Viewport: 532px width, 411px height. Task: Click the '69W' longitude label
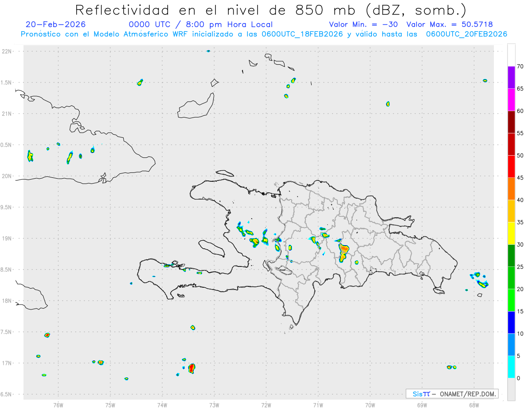coord(422,405)
